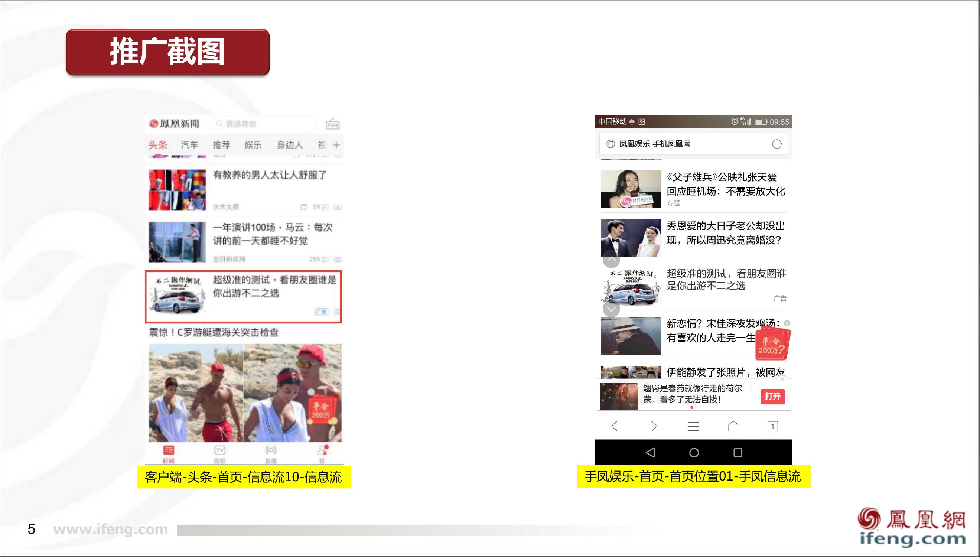Image resolution: width=980 pixels, height=557 pixels.
Task: Tap the floating 平分200万 red envelope
Action: 772,344
